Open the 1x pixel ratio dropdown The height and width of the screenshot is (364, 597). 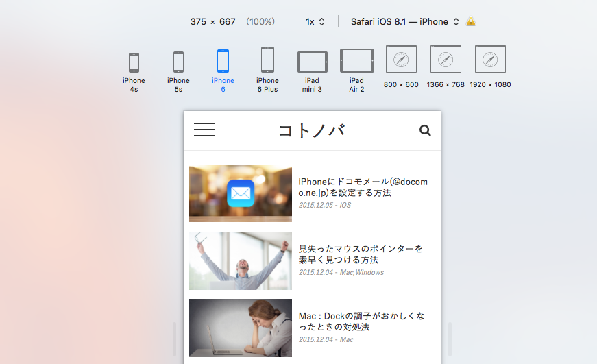click(x=315, y=22)
